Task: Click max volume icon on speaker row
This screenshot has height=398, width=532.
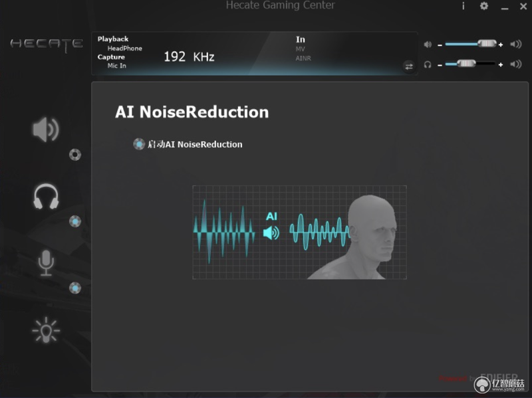Action: [516, 44]
